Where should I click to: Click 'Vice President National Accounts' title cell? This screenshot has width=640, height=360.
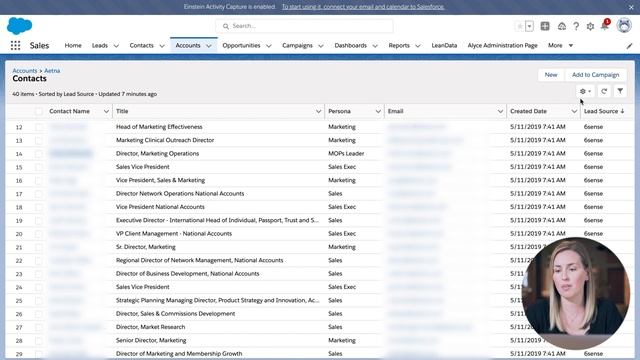point(160,207)
